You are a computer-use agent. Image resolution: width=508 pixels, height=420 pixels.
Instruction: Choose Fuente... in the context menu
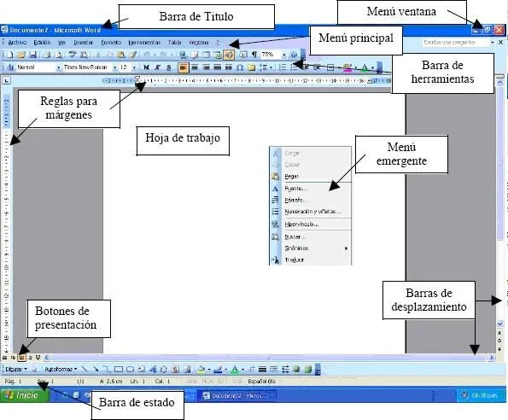point(311,189)
